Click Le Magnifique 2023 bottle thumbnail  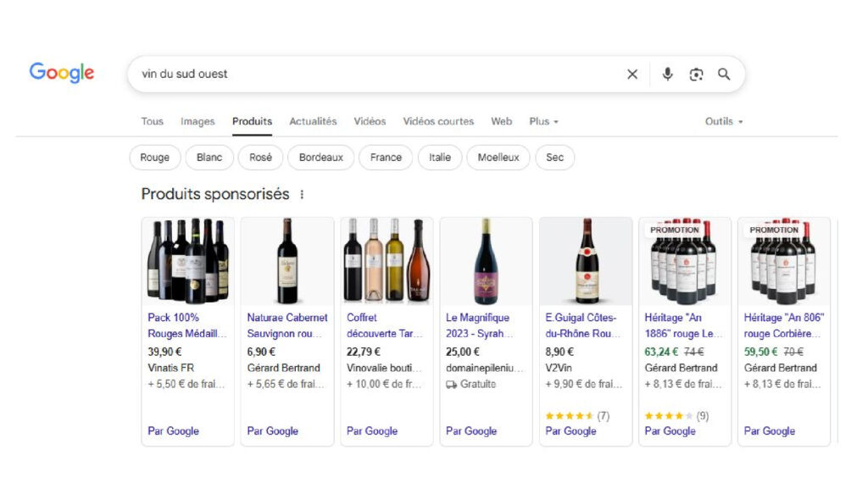486,261
